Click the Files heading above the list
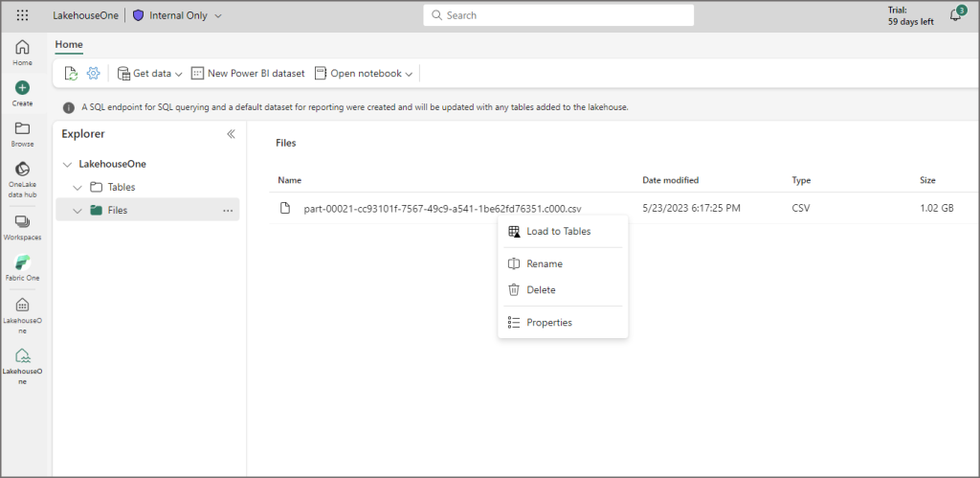Screen dimensions: 980x478 tap(285, 144)
